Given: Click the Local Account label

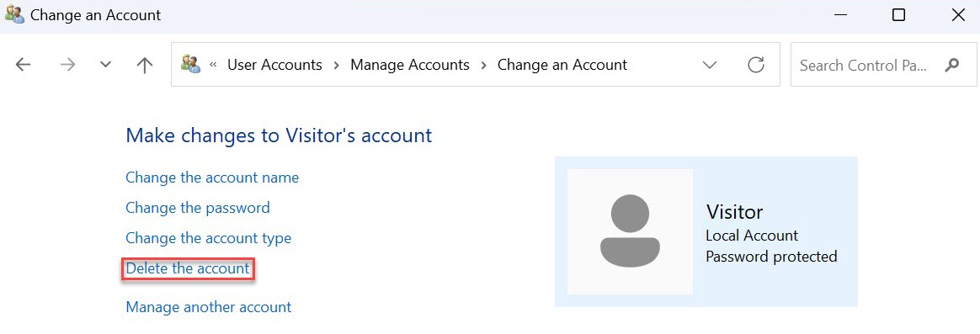Looking at the screenshot, I should click(x=752, y=236).
